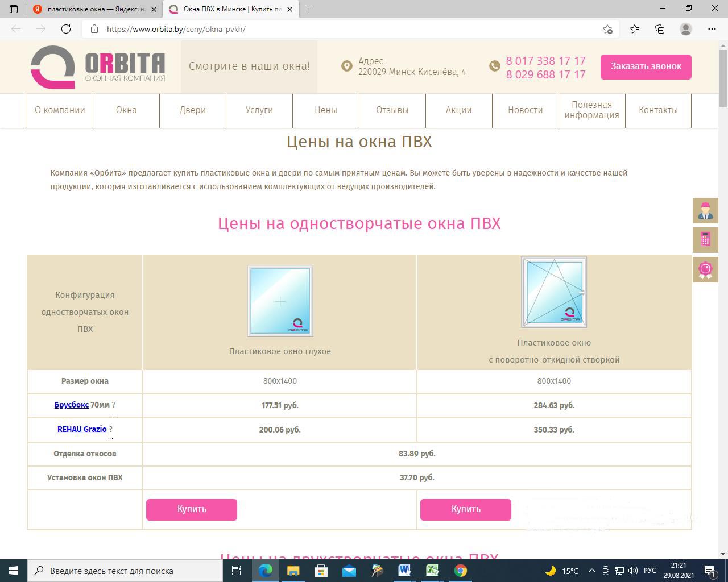Switch to the Яндекс search results tab

click(91, 9)
